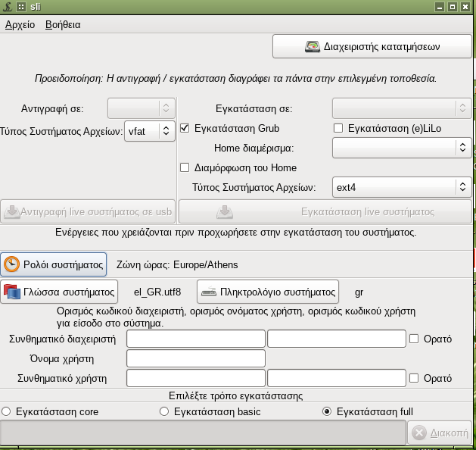The image size is (476, 450).
Task: Click the USB copy download icon
Action: pyautogui.click(x=11, y=211)
